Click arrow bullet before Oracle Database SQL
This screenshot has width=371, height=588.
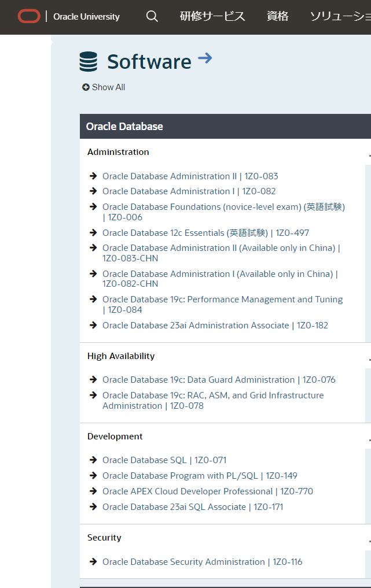click(93, 460)
